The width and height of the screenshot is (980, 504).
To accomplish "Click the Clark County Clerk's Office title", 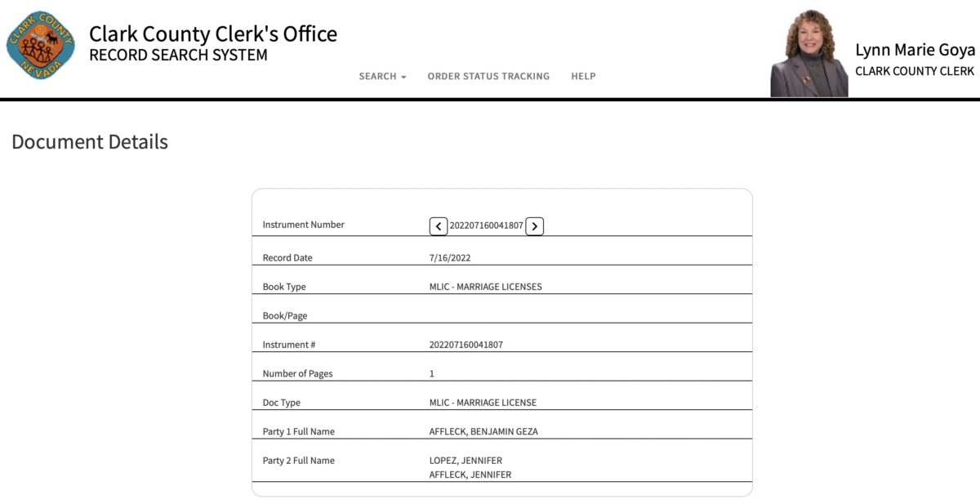I will [x=212, y=33].
